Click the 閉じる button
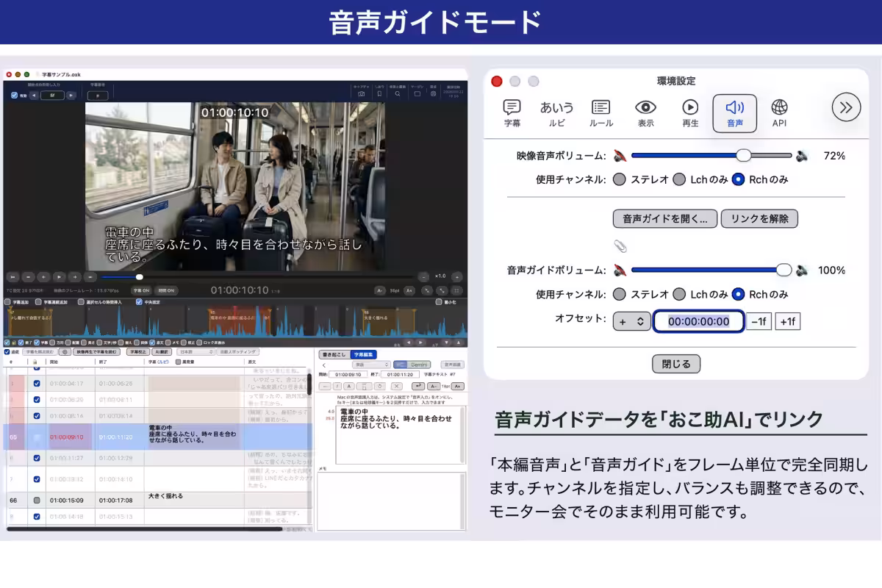This screenshot has height=588, width=882. click(x=676, y=364)
